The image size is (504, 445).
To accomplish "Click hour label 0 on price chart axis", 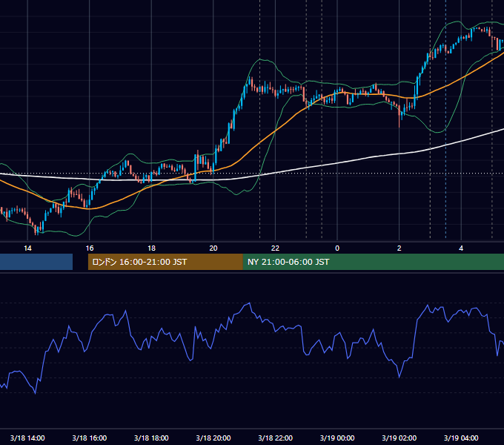I will (337, 248).
